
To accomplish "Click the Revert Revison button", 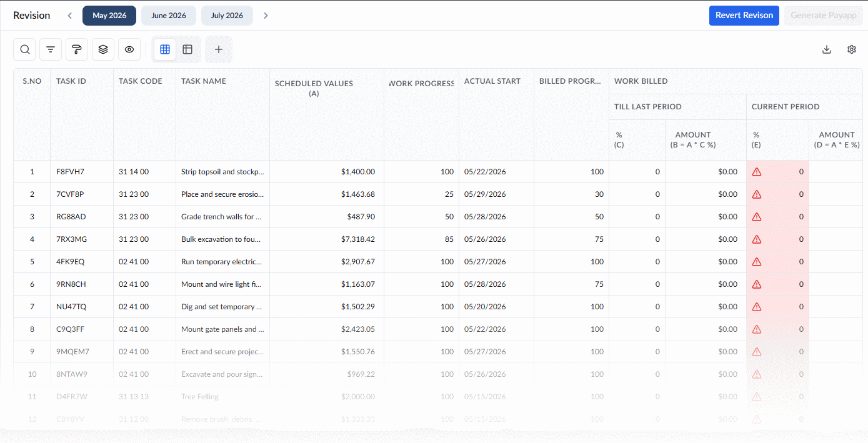I will tap(744, 16).
